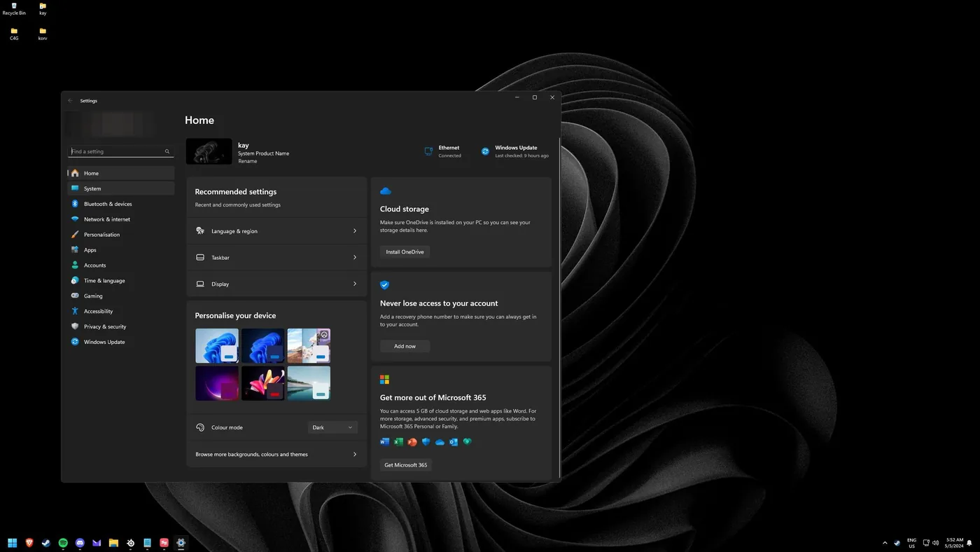Open the Windows Start menu
Screen dimensions: 980x552
pyautogui.click(x=12, y=543)
